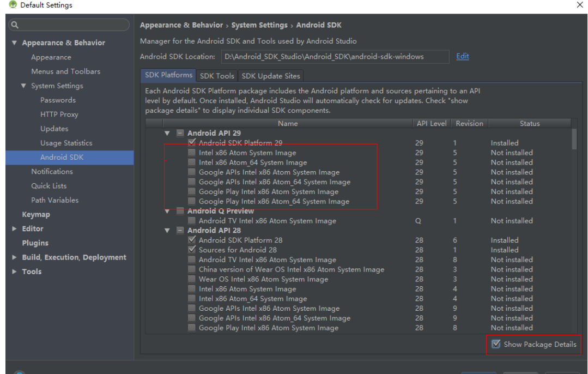Open Passwords settings
This screenshot has width=588, height=374.
click(58, 100)
